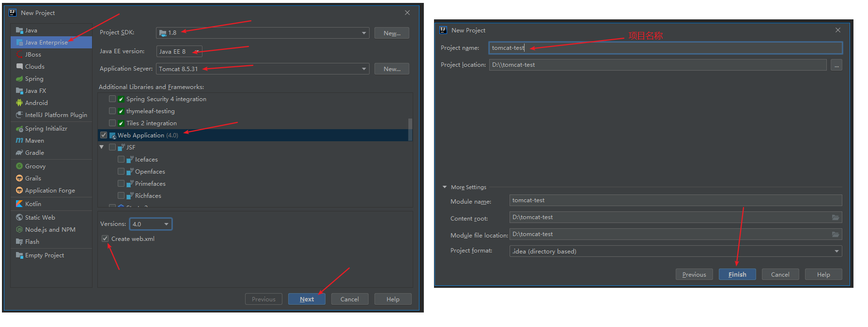Viewport: 868px width, 327px height.
Task: Check the Richfaces checkbox
Action: pos(121,195)
